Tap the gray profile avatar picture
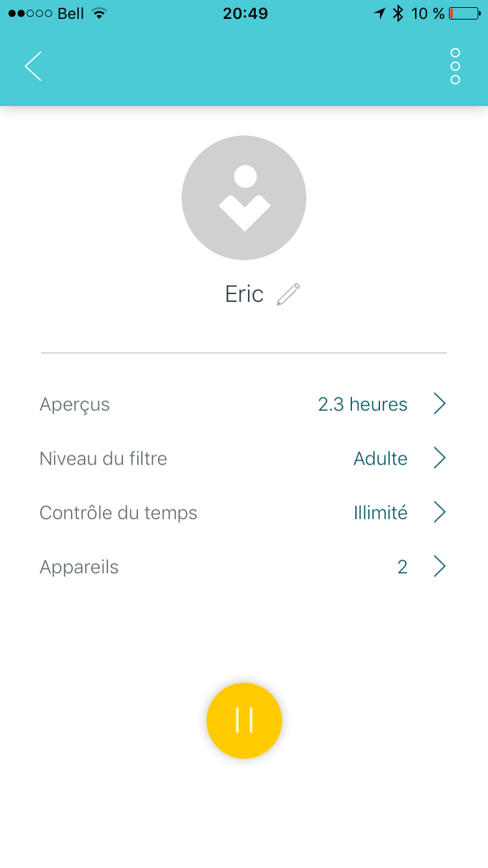This screenshot has width=488, height=868. click(244, 197)
